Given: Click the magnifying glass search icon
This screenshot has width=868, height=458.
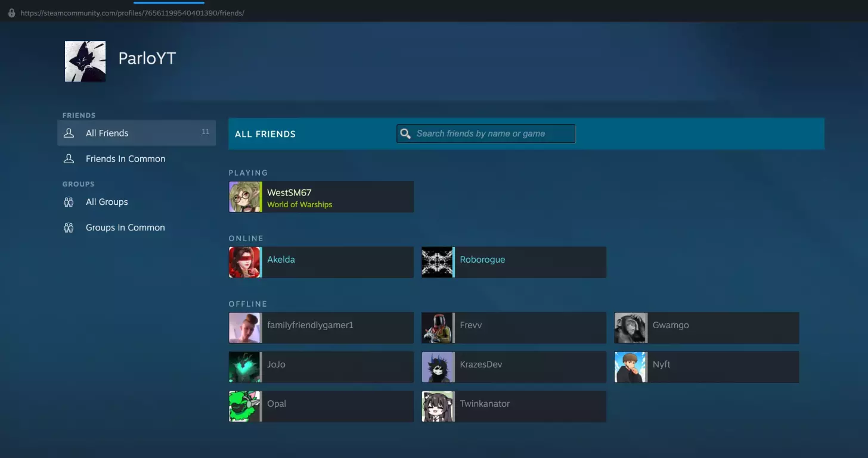Looking at the screenshot, I should (x=405, y=133).
